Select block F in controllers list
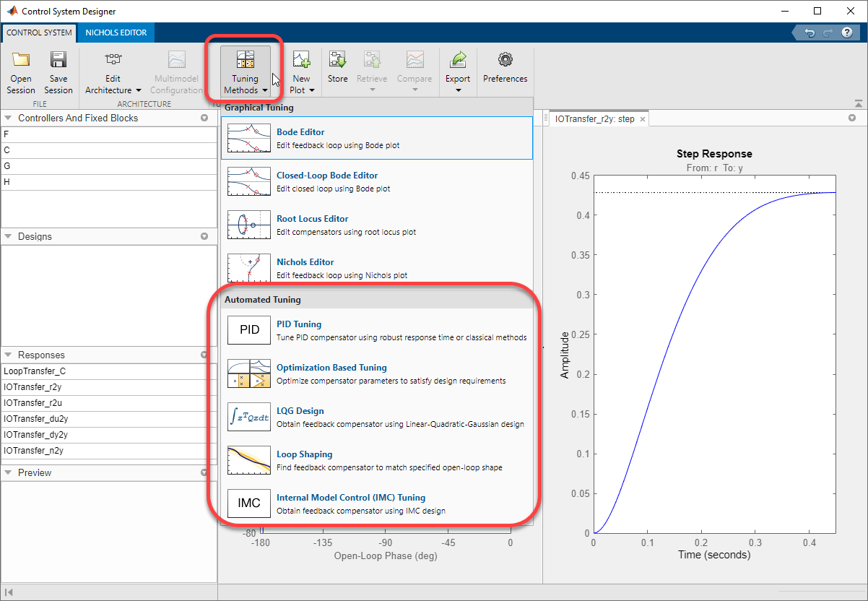Viewport: 868px width, 601px height. coord(109,134)
